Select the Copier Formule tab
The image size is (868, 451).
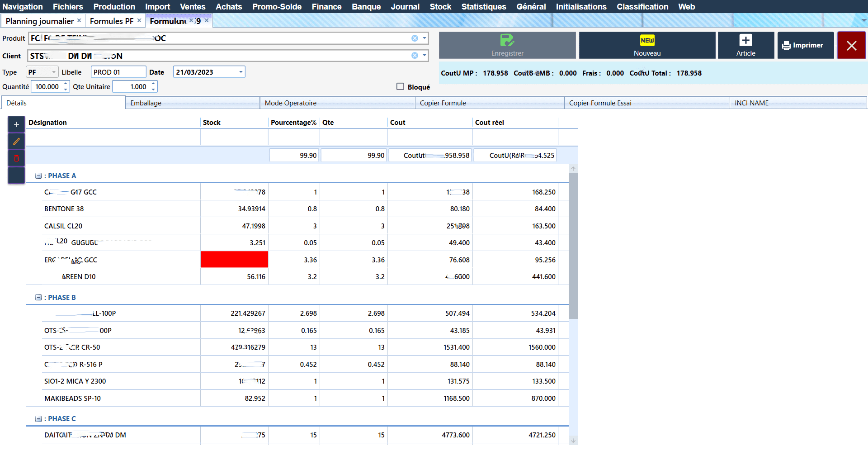click(490, 103)
